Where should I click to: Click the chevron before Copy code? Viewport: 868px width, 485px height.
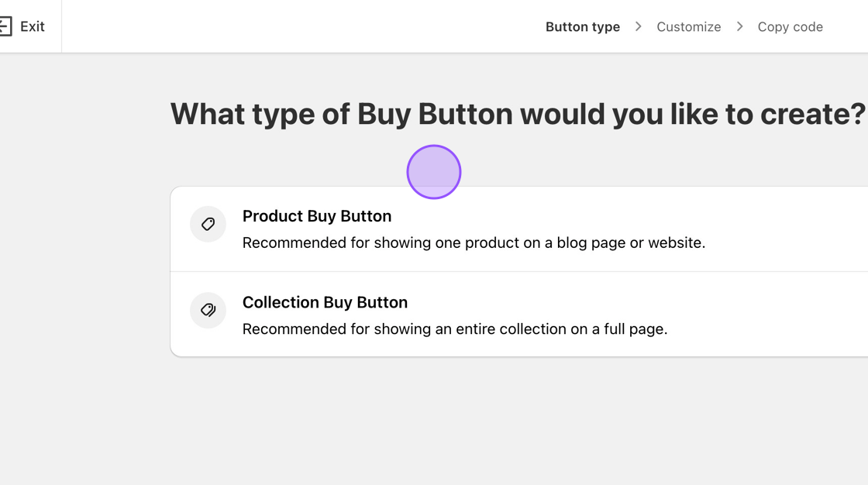[x=740, y=26]
